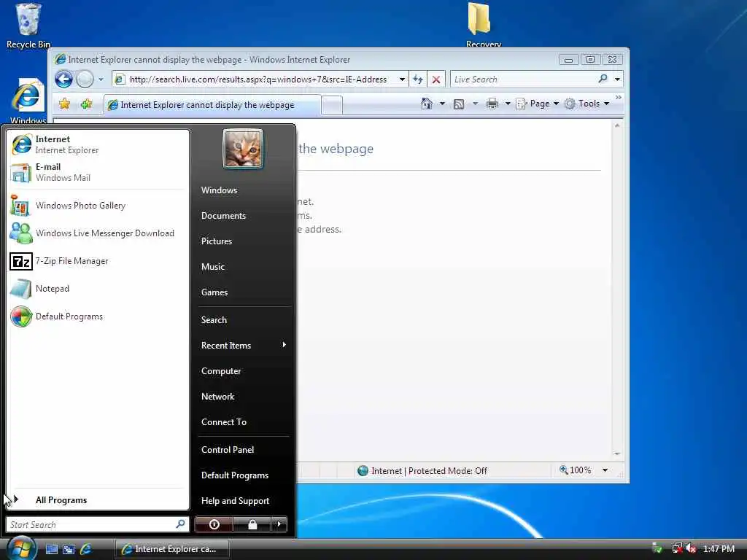The height and width of the screenshot is (560, 747).
Task: Click Show Desktop quick launch icon
Action: (x=52, y=549)
